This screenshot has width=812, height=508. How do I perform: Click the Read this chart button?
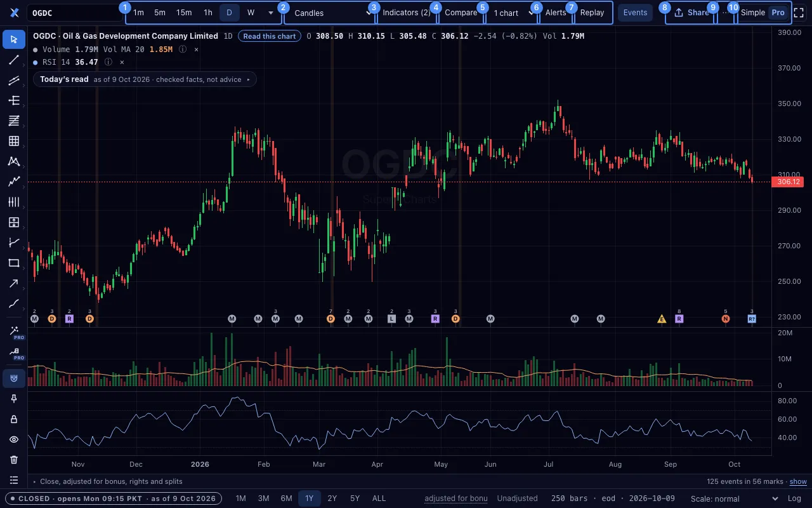coord(270,36)
